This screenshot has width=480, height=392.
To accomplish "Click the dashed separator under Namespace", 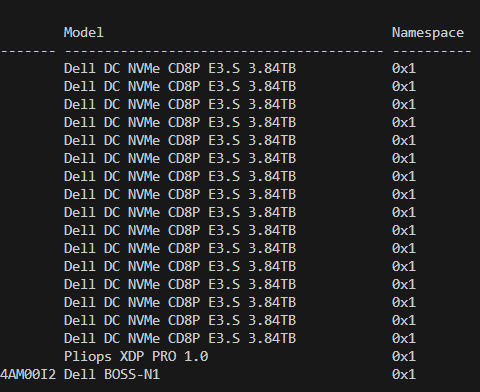I will point(432,51).
